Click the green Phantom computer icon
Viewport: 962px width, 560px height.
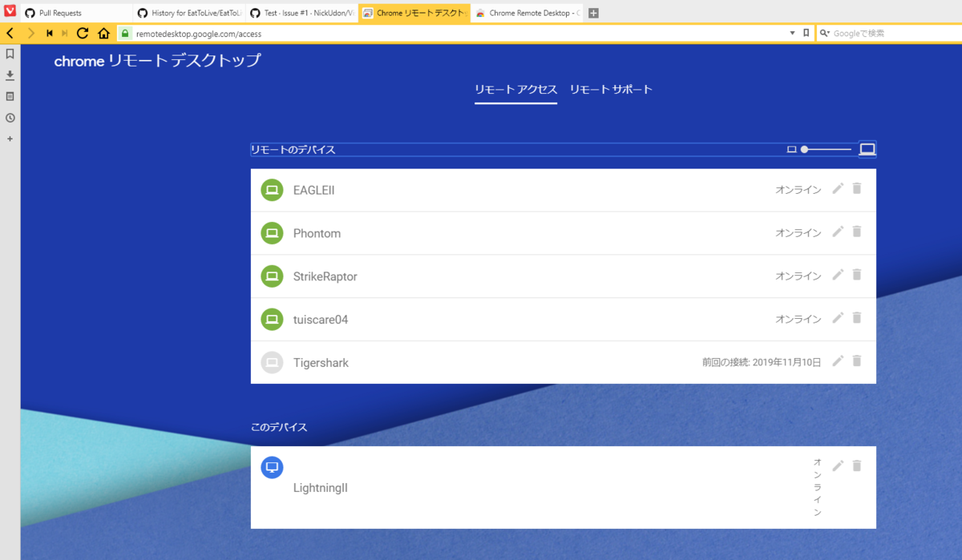pos(272,233)
